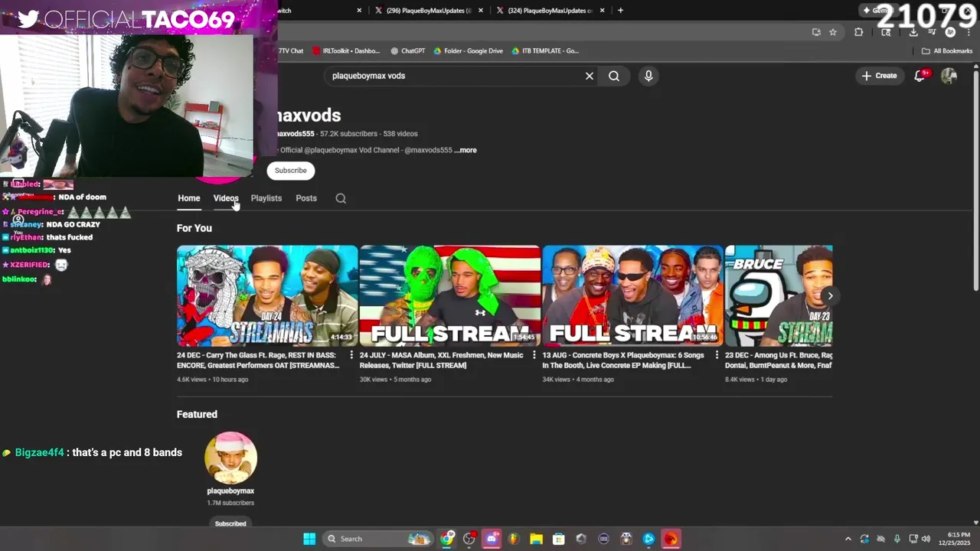The height and width of the screenshot is (551, 980).
Task: Play the 23 DEC Among Us thumbnail
Action: point(779,296)
